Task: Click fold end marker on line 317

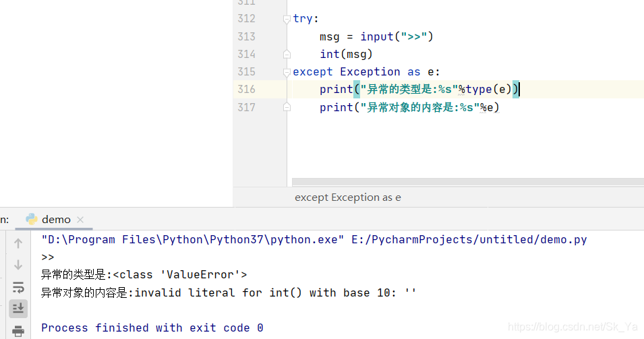Action: [x=287, y=107]
